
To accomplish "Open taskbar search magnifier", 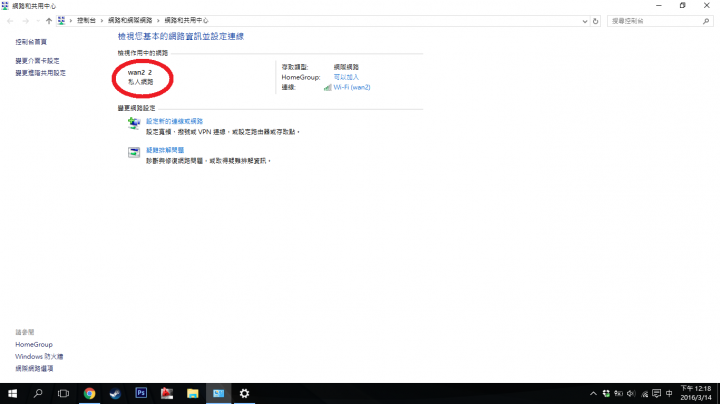I will 38,393.
